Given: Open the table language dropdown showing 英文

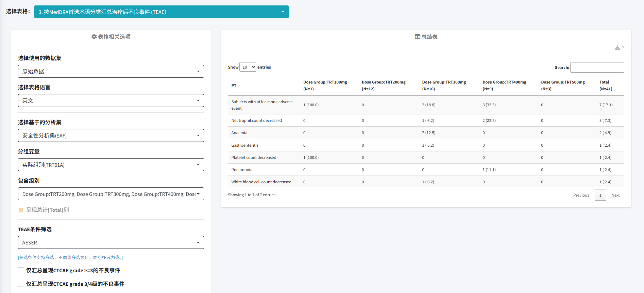Looking at the screenshot, I should [x=111, y=100].
